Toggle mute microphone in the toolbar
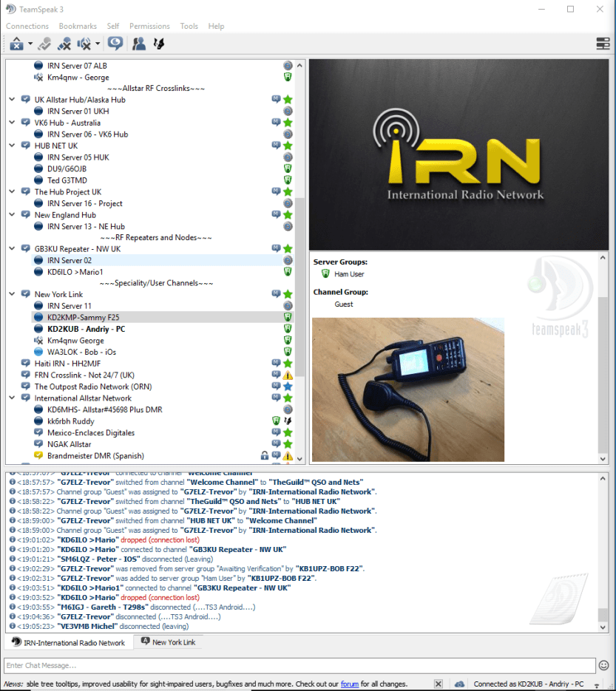 point(65,44)
